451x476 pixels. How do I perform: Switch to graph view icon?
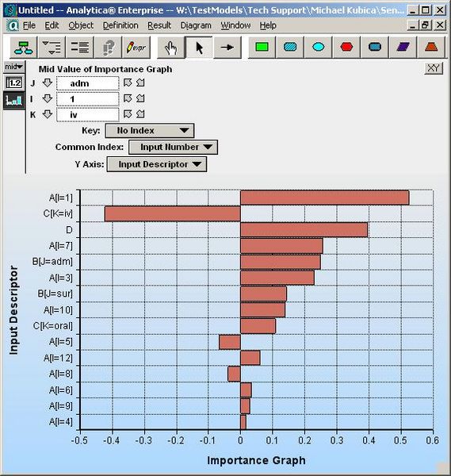[14, 101]
